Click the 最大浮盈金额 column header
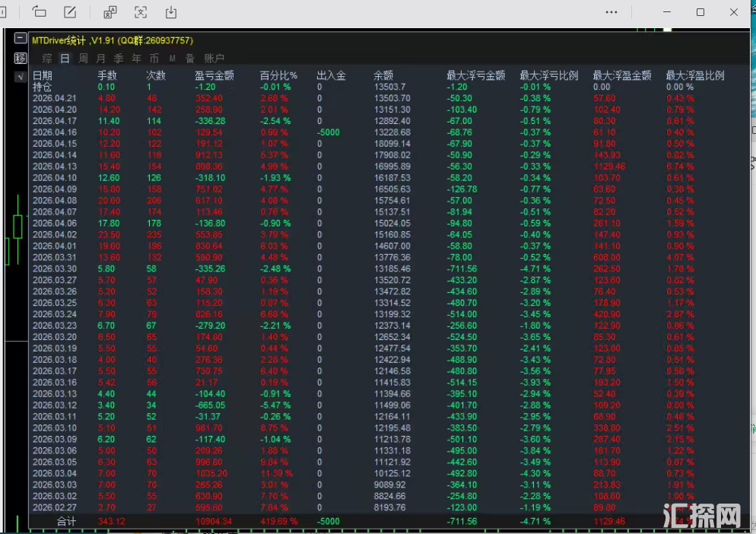The image size is (756, 534). point(622,75)
